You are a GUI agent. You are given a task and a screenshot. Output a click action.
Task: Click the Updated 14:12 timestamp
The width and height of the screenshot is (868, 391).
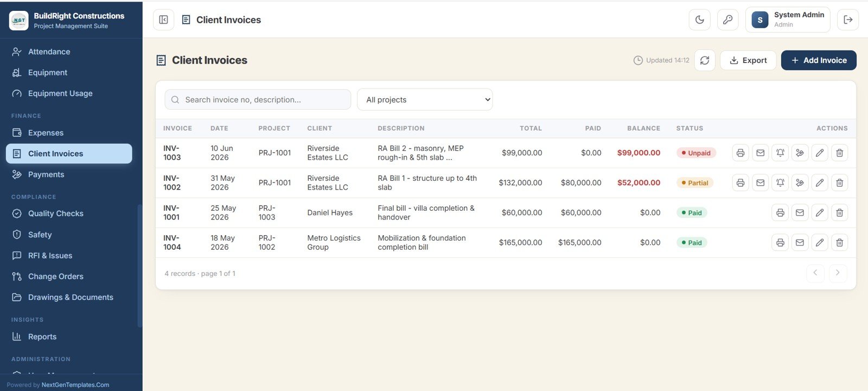click(x=661, y=60)
